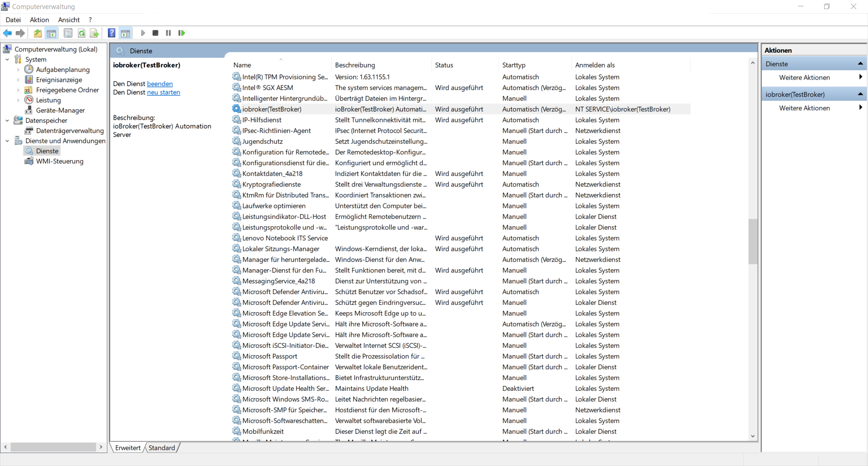Switch to the Erweitert tab
This screenshot has width=868, height=466.
(128, 447)
